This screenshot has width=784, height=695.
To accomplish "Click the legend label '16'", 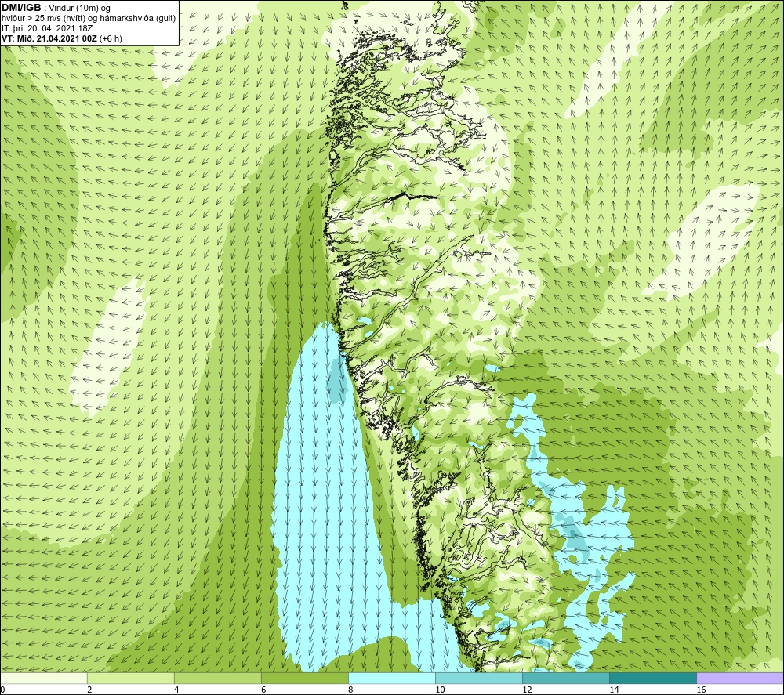I will (x=701, y=690).
